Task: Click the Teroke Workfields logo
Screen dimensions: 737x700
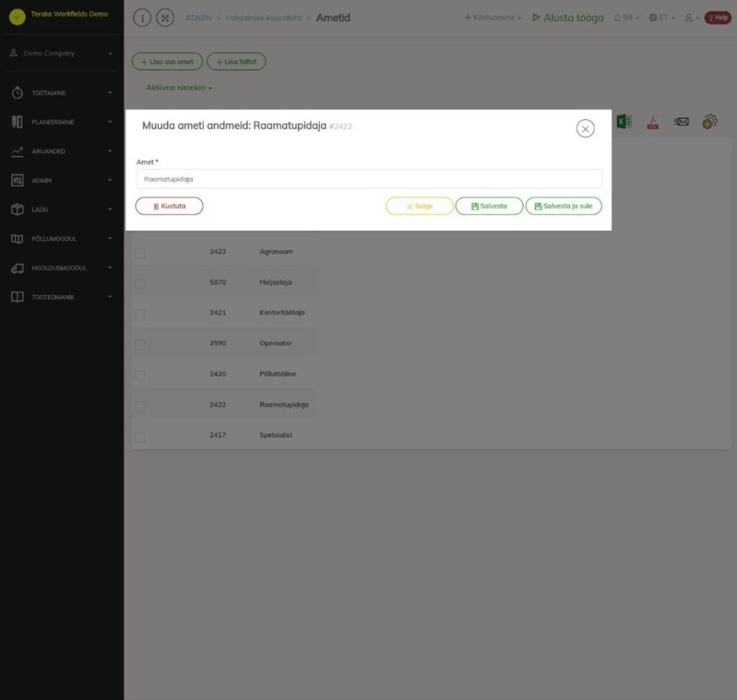Action: click(x=17, y=17)
